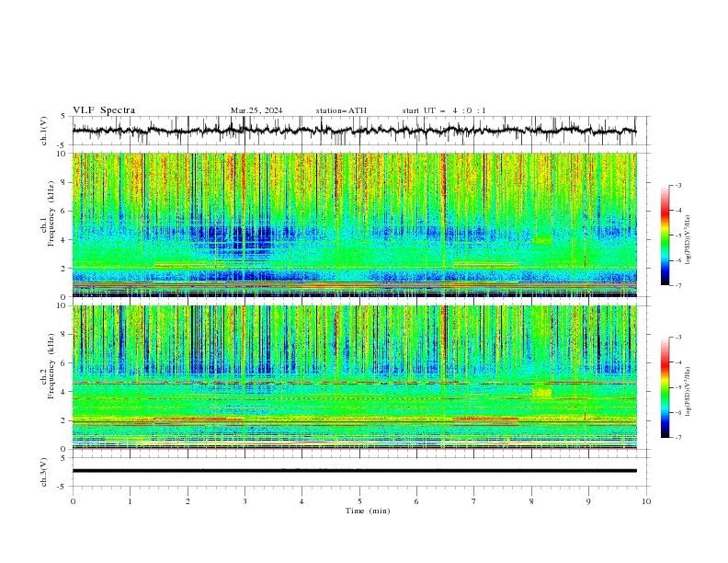Click the "-3" tick on ch.2 color bar
Image resolution: width=728 pixels, height=563 pixels.
pos(677,338)
